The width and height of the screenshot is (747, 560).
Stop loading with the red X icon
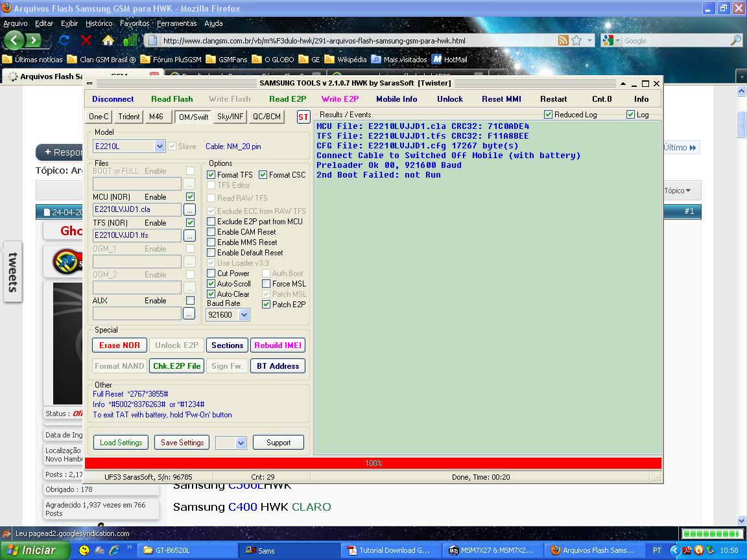(x=86, y=40)
